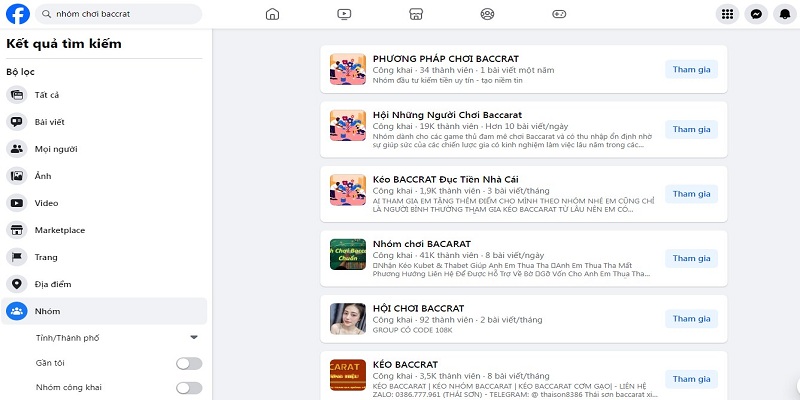Open HỘI CHƠI BACCRAT title link
The height and width of the screenshot is (400, 800).
pos(418,308)
